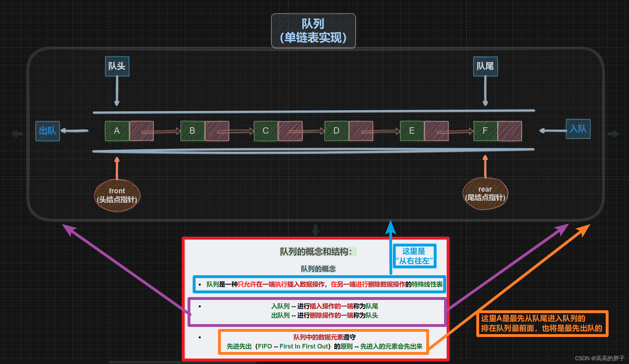Click the 队列的概念和结构 heading text
The image size is (629, 364).
(x=316, y=252)
